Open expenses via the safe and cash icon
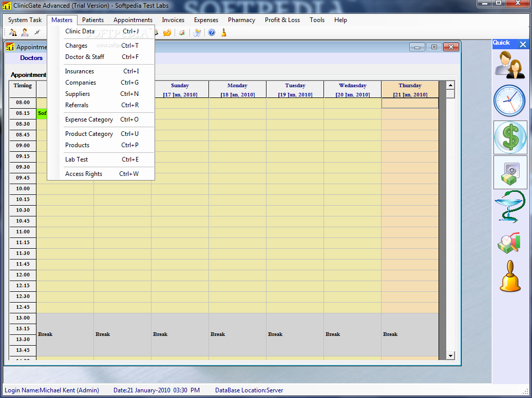The width and height of the screenshot is (532, 398). click(x=510, y=172)
